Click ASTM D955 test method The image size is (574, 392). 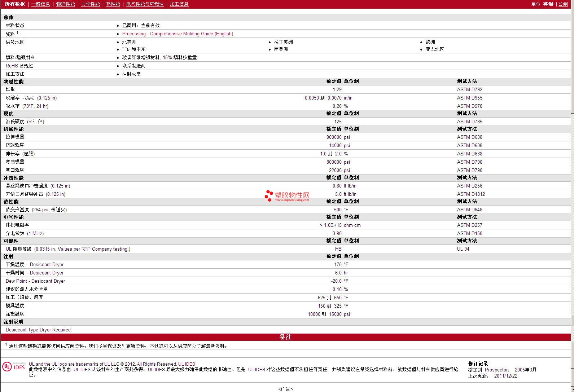click(469, 98)
